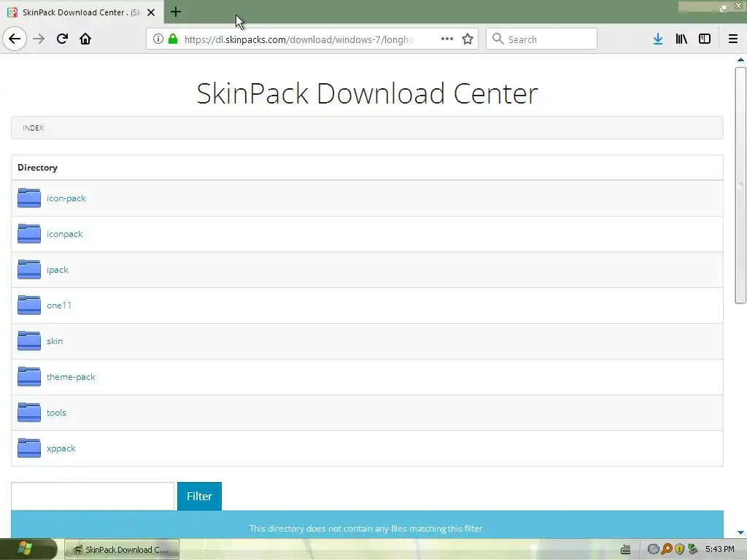Viewport: 747px width, 560px height.
Task: Open the on-screen keyboard tray icon
Action: pos(625,550)
